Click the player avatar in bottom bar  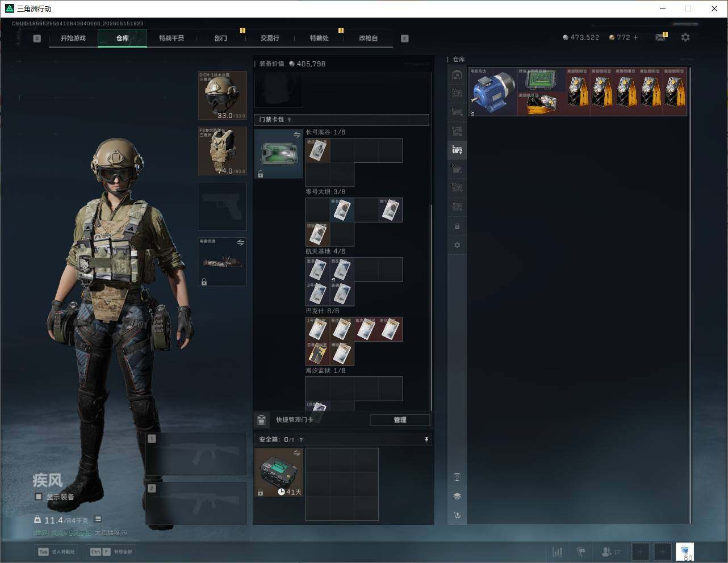(x=685, y=552)
